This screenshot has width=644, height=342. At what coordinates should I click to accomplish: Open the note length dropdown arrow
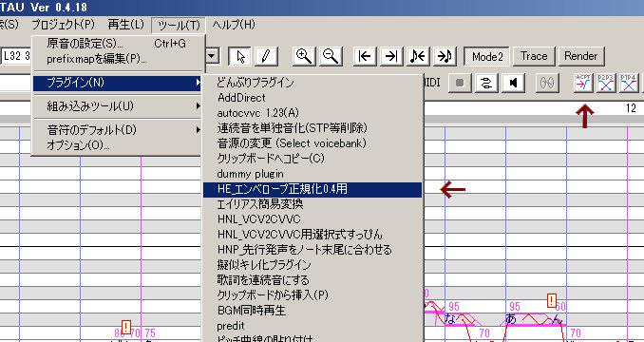coord(212,56)
